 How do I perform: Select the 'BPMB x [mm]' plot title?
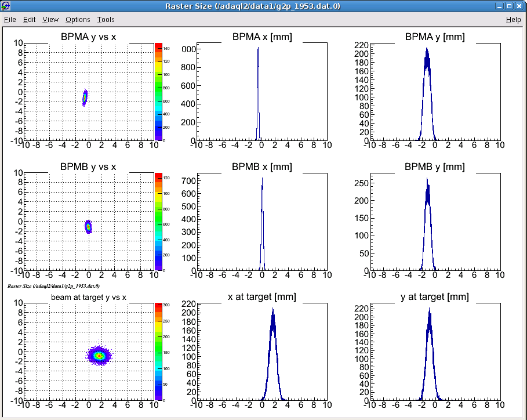coord(262,167)
